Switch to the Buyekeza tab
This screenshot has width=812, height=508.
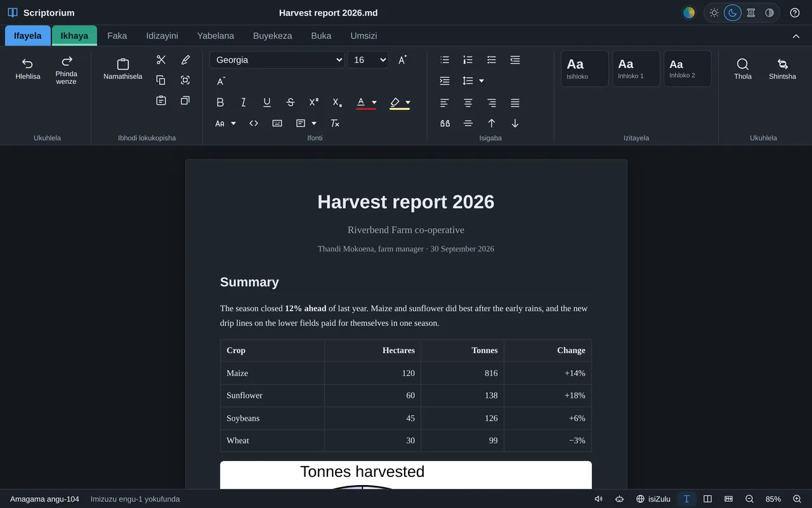[273, 36]
